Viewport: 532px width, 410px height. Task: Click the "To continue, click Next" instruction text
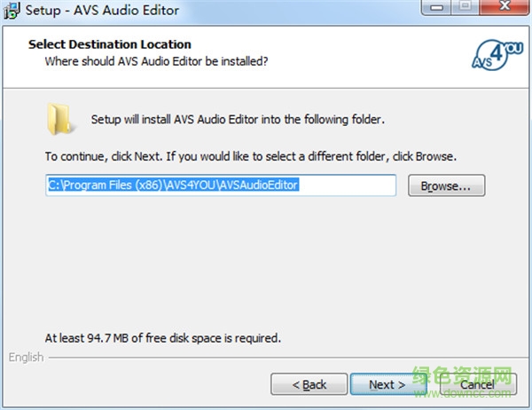point(251,156)
